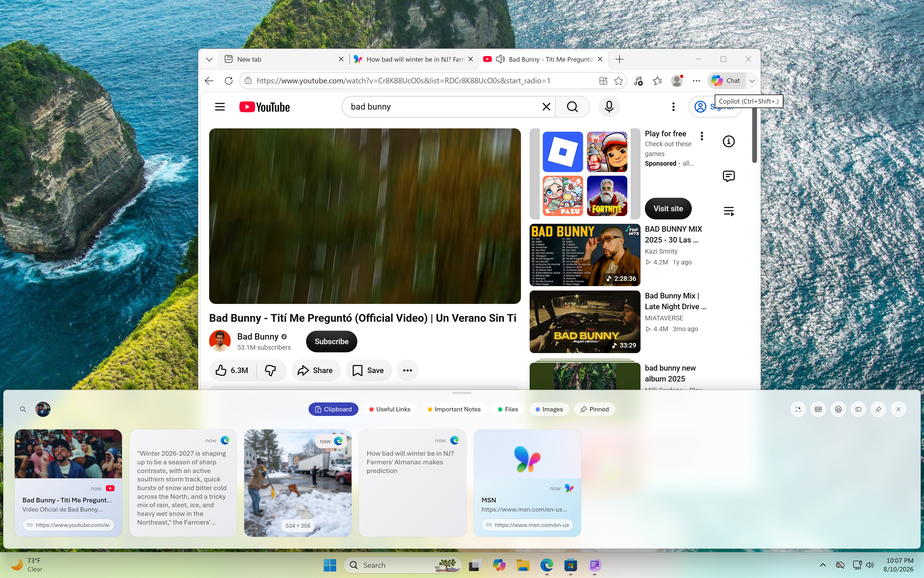Open the Edge profile avatar
The width and height of the screenshot is (924, 578).
pyautogui.click(x=677, y=81)
